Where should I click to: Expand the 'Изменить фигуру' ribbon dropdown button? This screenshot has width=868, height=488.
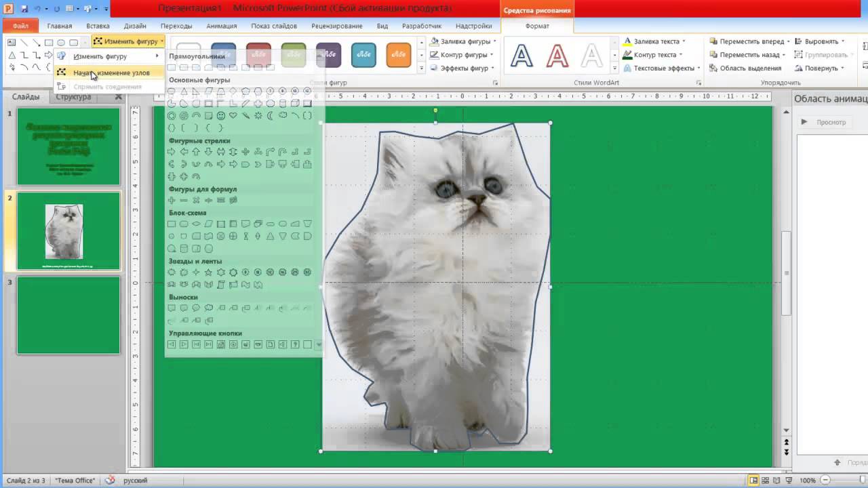pos(128,42)
